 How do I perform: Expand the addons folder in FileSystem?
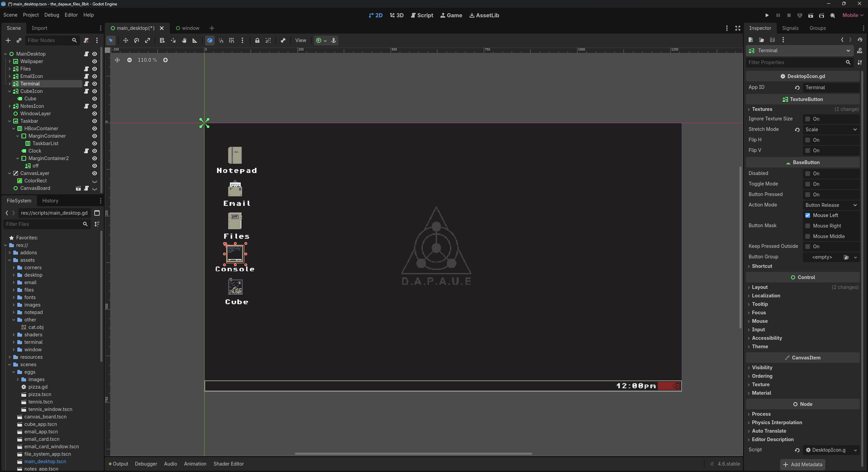[x=9, y=253]
